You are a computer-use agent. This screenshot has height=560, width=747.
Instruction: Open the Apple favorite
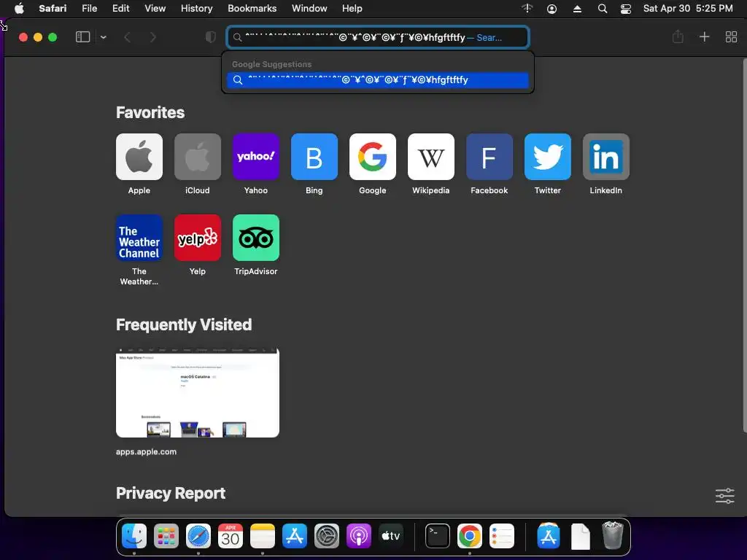(139, 157)
